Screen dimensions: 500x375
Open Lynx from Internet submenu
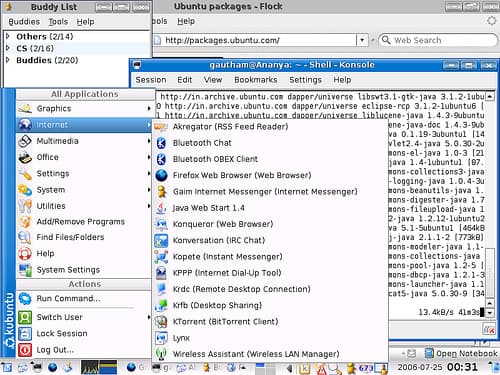270,338
